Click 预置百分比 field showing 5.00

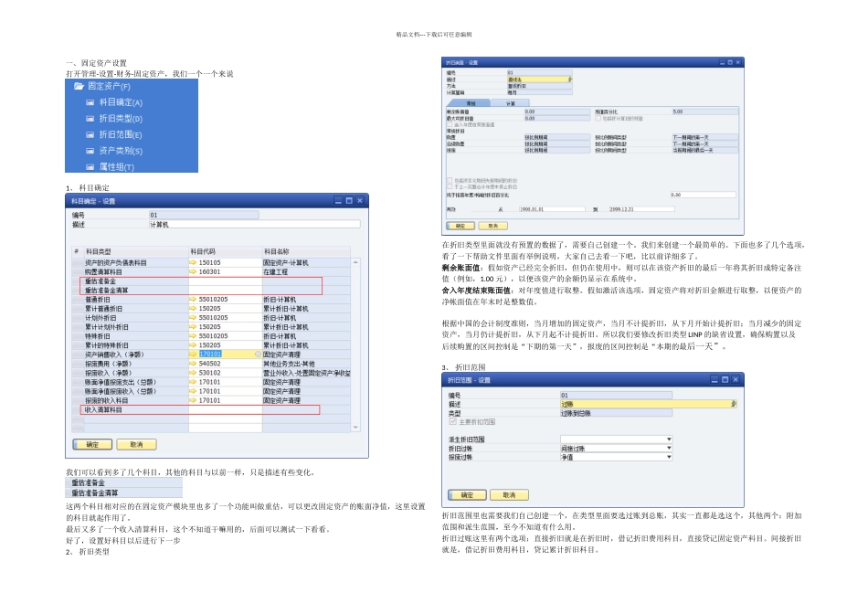pyautogui.click(x=705, y=111)
